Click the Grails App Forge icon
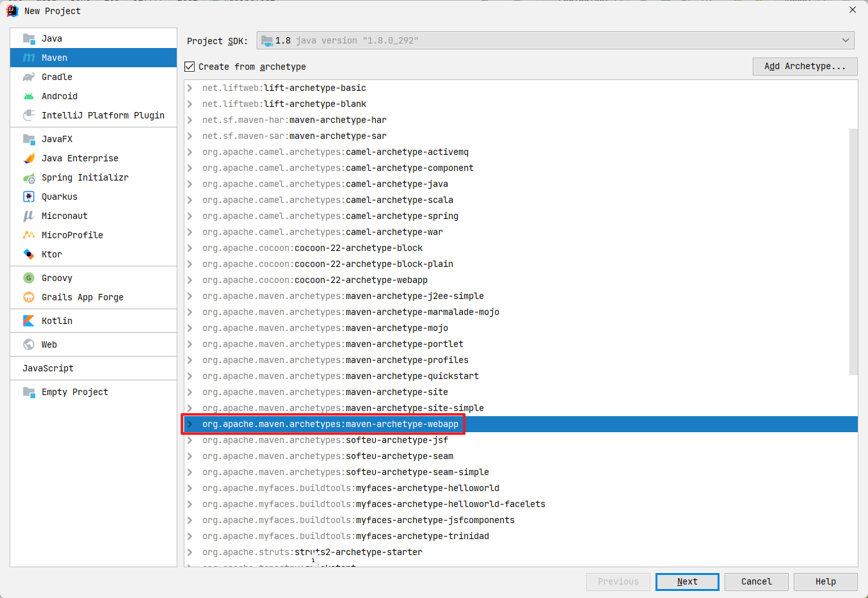 click(x=29, y=297)
